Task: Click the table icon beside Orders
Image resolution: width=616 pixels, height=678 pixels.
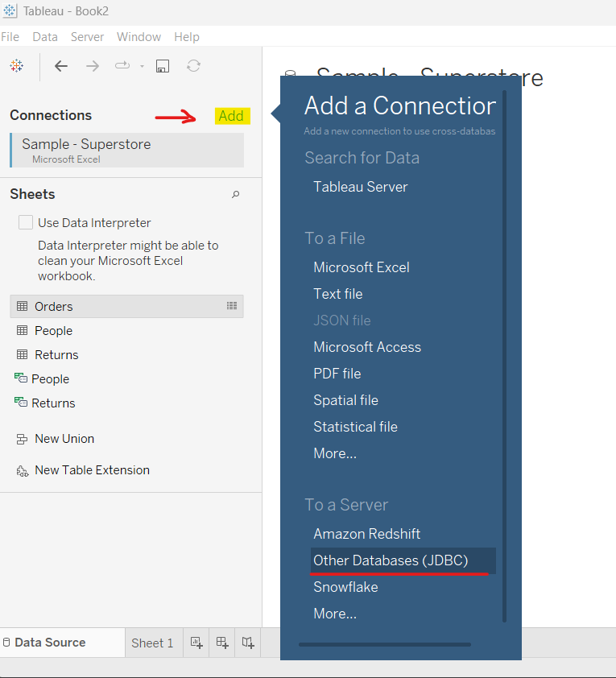Action: coord(22,306)
